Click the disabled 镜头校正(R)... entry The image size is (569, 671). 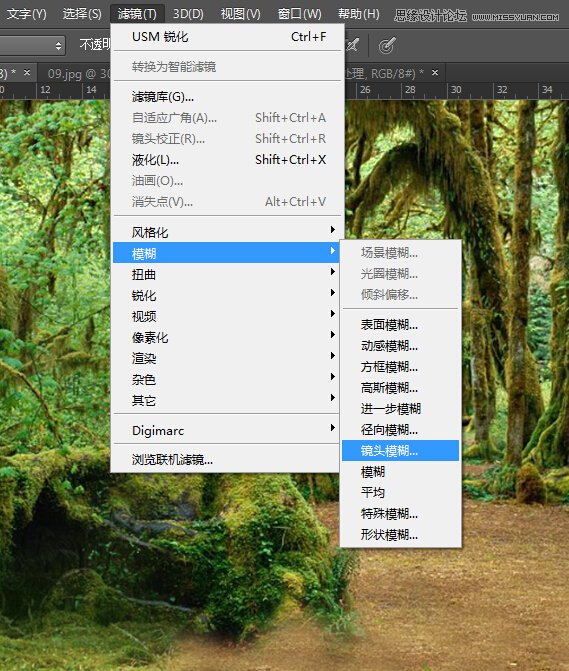[227, 139]
